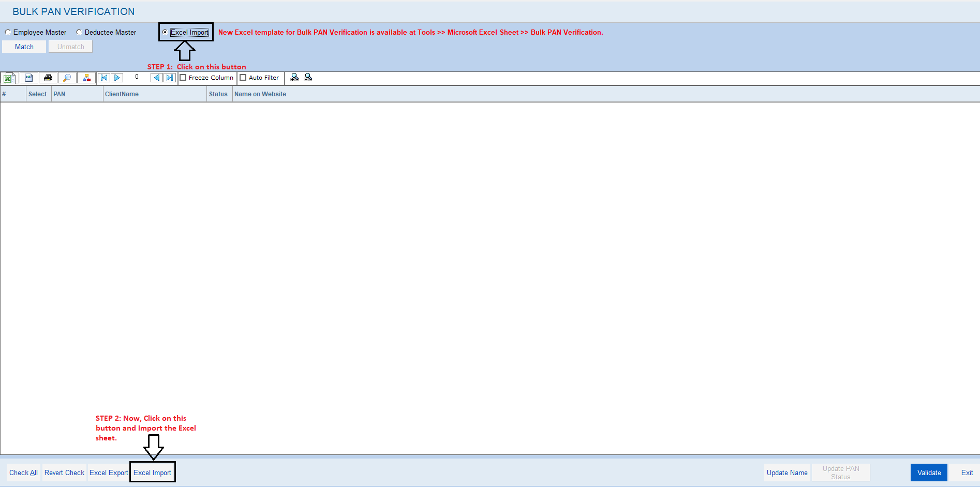
Task: Sort by the Status column header
Action: tap(219, 94)
